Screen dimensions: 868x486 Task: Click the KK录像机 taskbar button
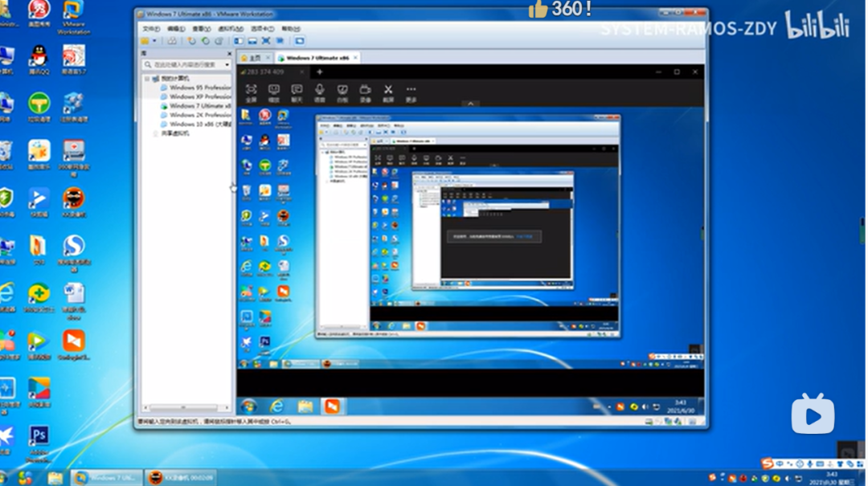[181, 478]
